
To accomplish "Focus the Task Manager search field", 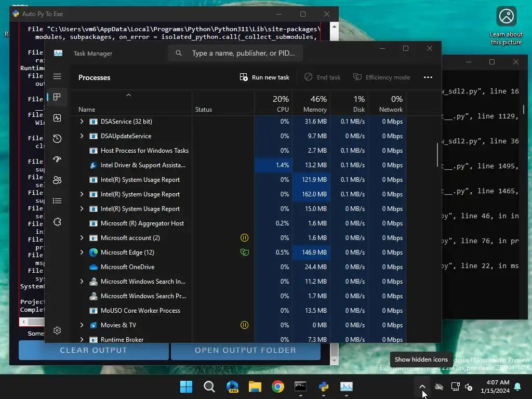I will pyautogui.click(x=235, y=53).
